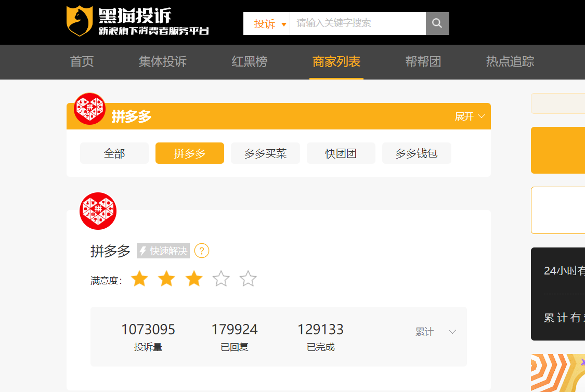Click the 拼多多 merchant name heading
This screenshot has height=392, width=585.
coord(110,251)
